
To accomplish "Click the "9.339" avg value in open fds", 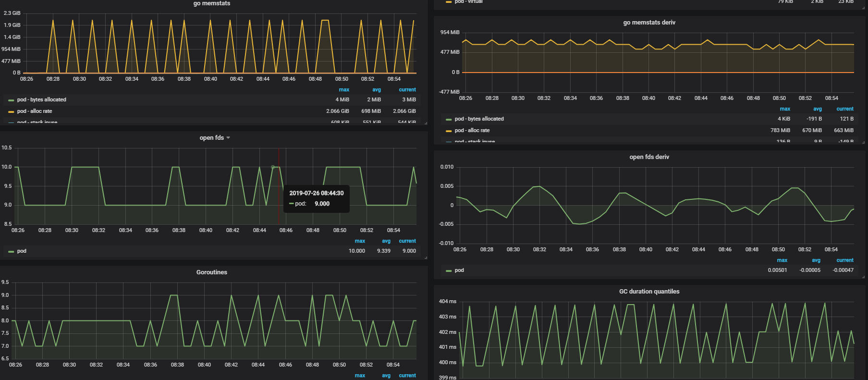I will tap(384, 251).
